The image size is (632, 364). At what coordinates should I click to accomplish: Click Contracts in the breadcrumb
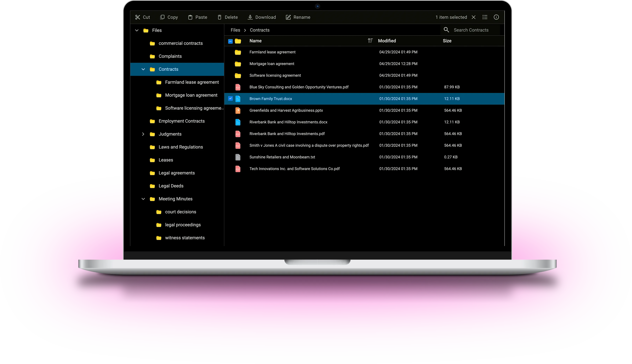click(259, 30)
